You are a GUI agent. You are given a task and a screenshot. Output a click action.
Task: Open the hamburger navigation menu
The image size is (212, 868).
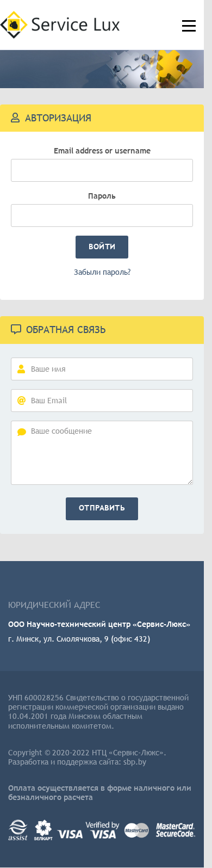tap(189, 26)
